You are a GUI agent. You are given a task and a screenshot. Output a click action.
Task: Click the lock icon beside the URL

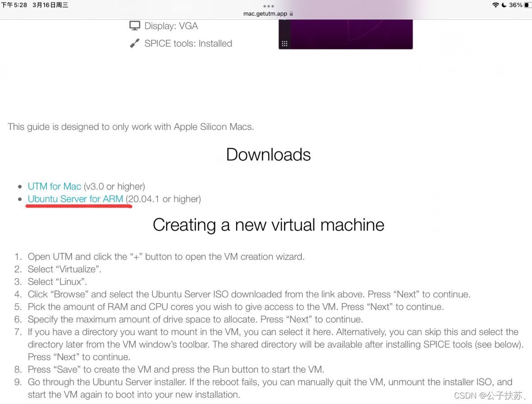tap(292, 14)
